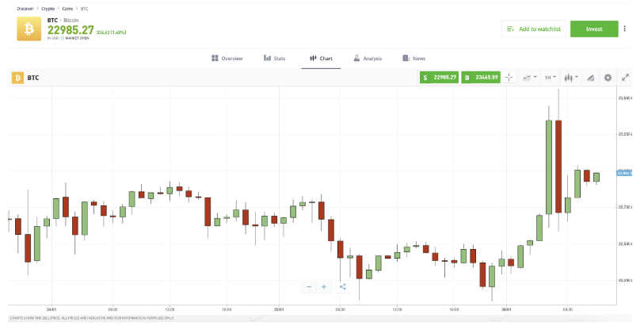The height and width of the screenshot is (326, 644).
Task: Click the BTC label in the chart toolbar
Action: [x=33, y=78]
